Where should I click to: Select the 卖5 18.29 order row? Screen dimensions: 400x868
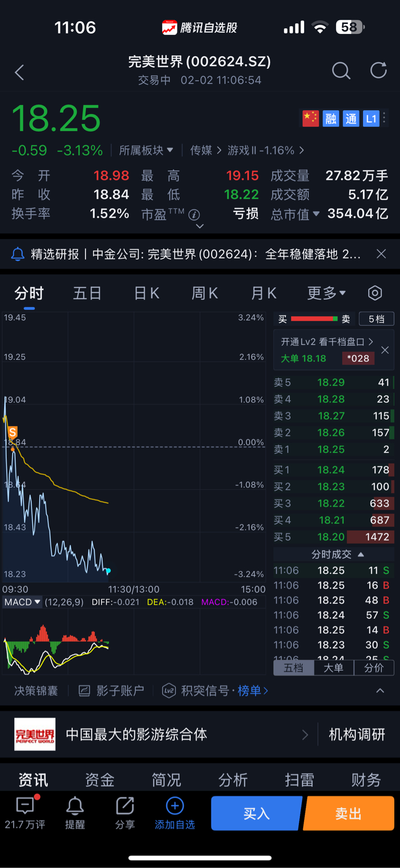333,382
